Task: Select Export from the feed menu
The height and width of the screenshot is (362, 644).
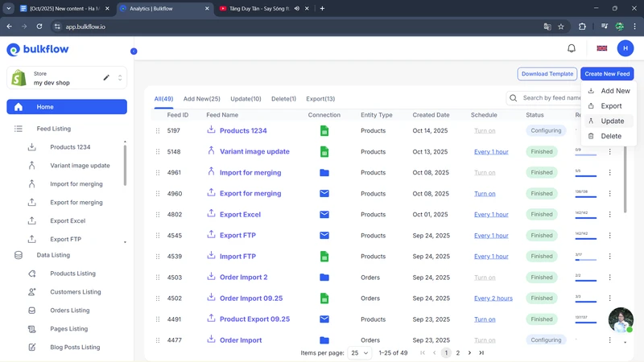Action: click(x=609, y=106)
